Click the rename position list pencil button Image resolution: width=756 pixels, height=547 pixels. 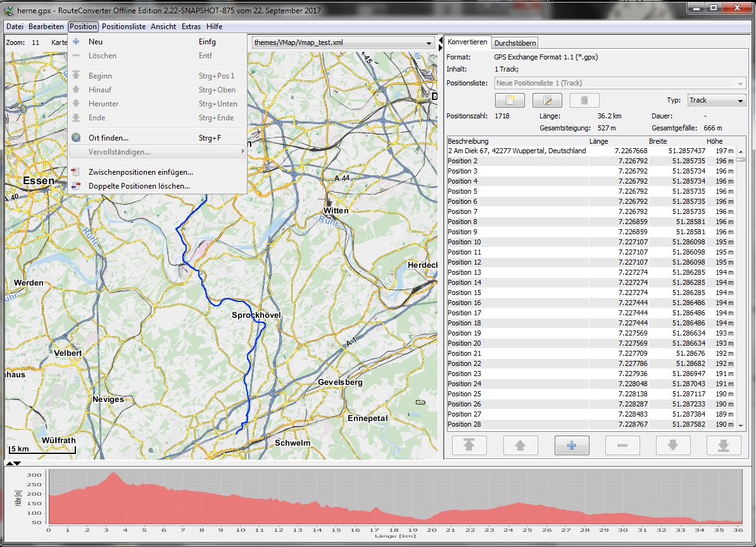[547, 100]
